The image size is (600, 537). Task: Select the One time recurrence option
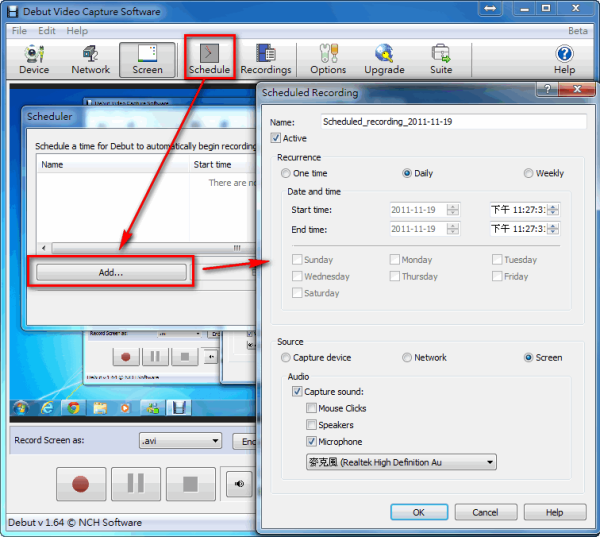pos(285,173)
